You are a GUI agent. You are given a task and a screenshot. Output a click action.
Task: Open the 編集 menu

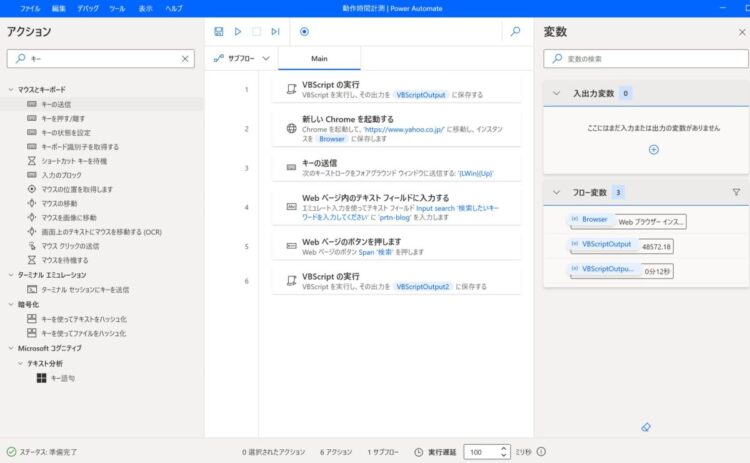[58, 8]
